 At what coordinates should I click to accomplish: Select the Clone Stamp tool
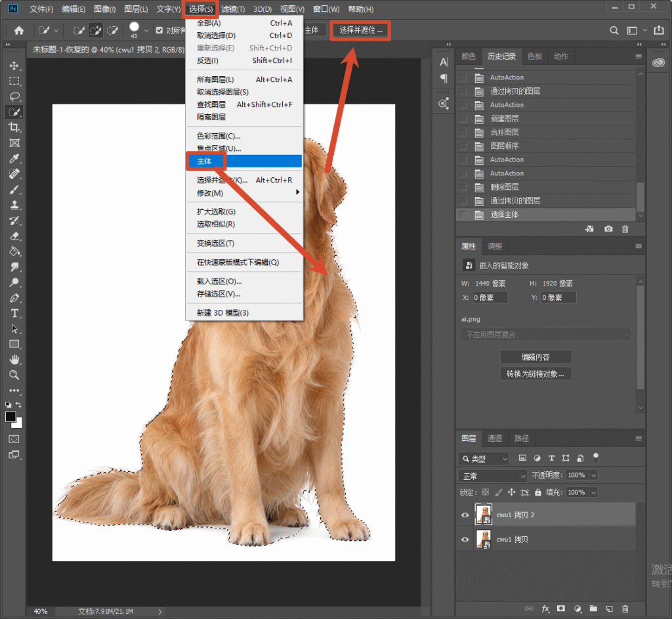(x=14, y=205)
